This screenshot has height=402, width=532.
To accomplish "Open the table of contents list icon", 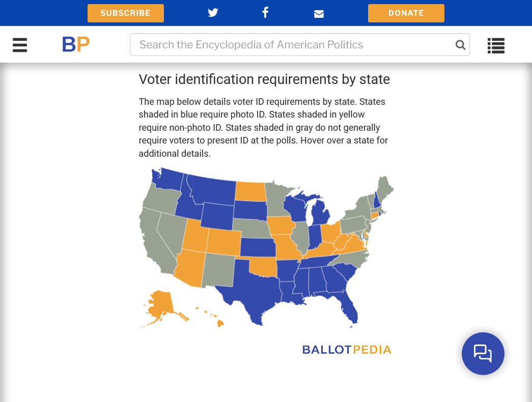I will tap(496, 45).
